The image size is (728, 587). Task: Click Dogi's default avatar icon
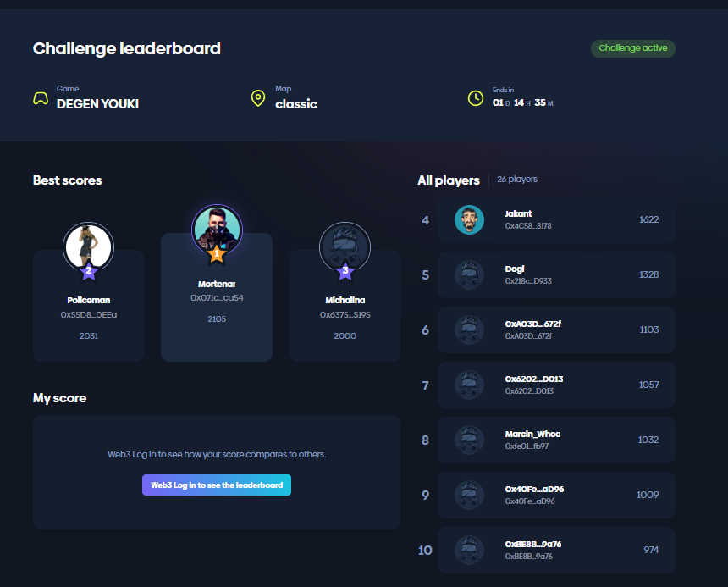469,274
